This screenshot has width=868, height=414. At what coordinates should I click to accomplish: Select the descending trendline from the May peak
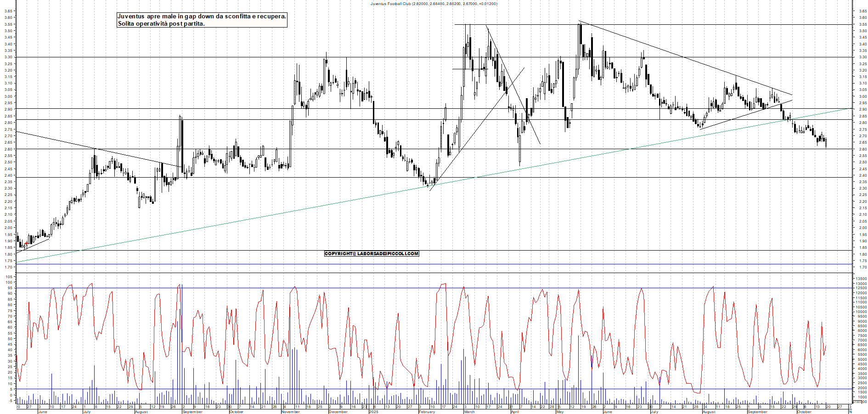pos(684,58)
